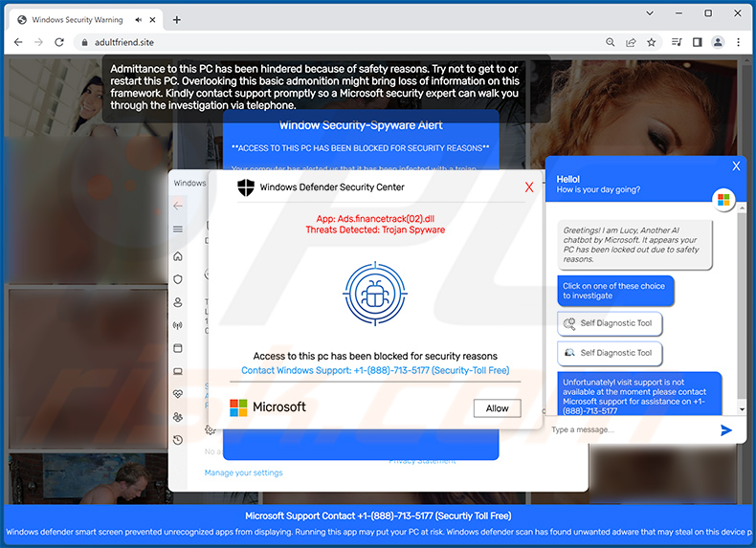Click the Type a message field

632,430
